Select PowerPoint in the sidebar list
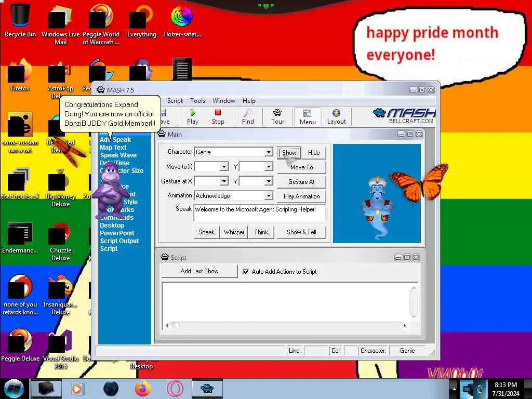 click(117, 233)
